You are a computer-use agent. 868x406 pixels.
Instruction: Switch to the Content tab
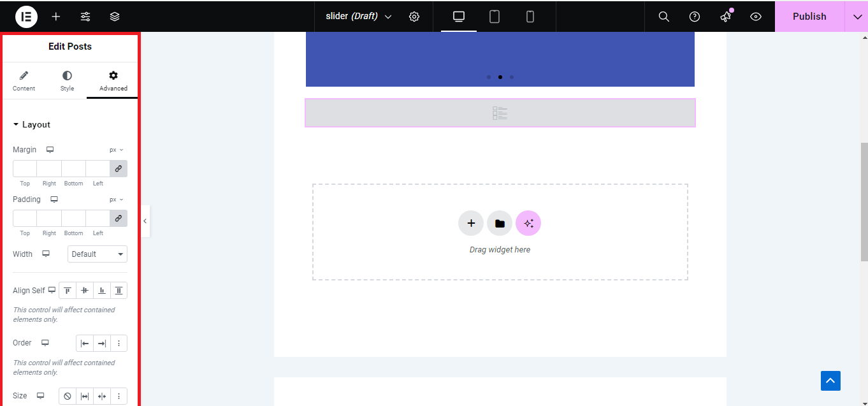point(24,81)
